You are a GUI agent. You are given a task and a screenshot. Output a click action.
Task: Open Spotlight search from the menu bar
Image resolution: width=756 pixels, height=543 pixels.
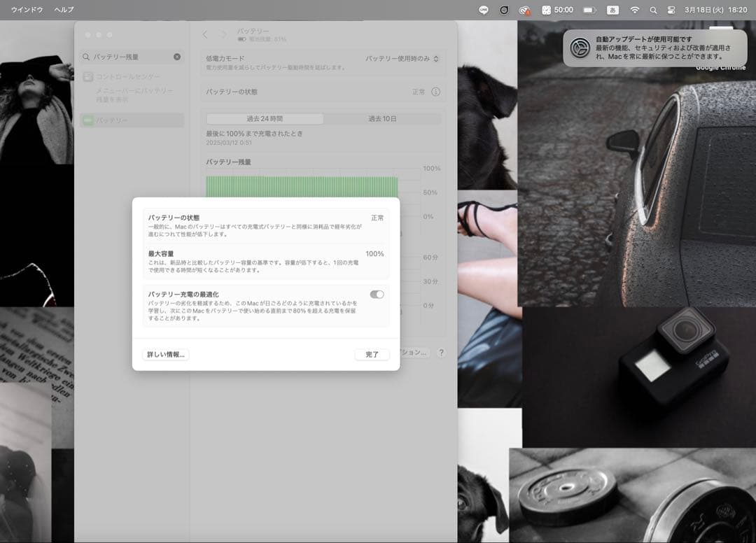tap(654, 10)
